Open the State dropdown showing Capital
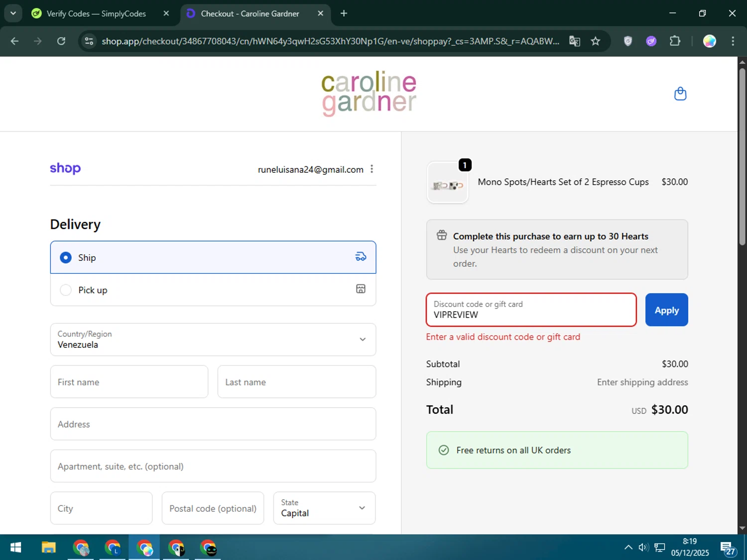747x560 pixels. coord(324,508)
